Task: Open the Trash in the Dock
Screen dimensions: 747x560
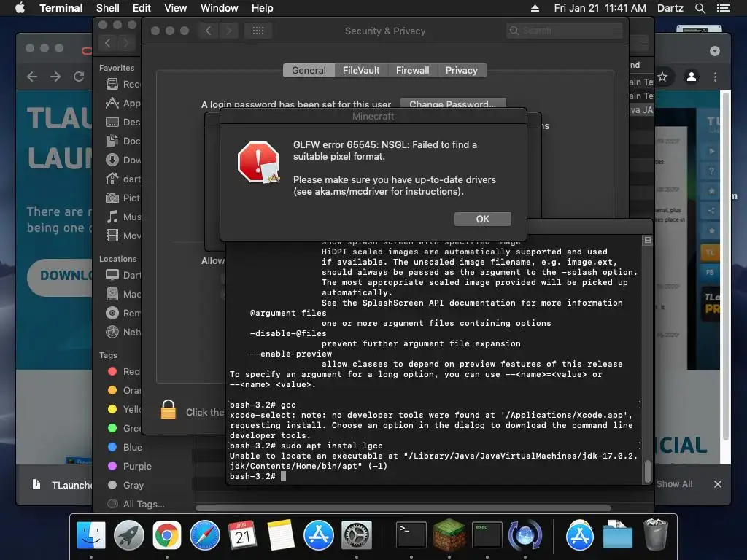Action: (x=656, y=535)
